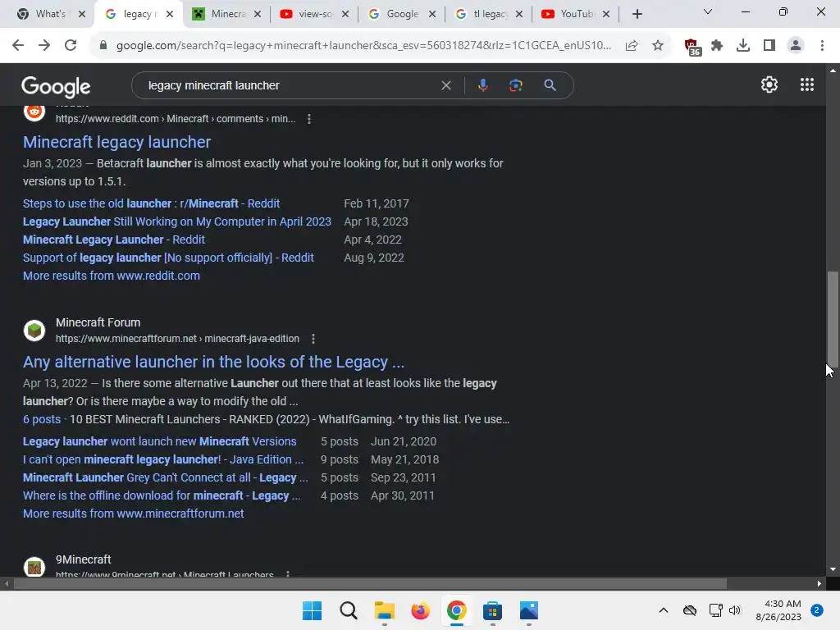Search by image with Google Lens
This screenshot has width=840, height=630.
pos(515,85)
